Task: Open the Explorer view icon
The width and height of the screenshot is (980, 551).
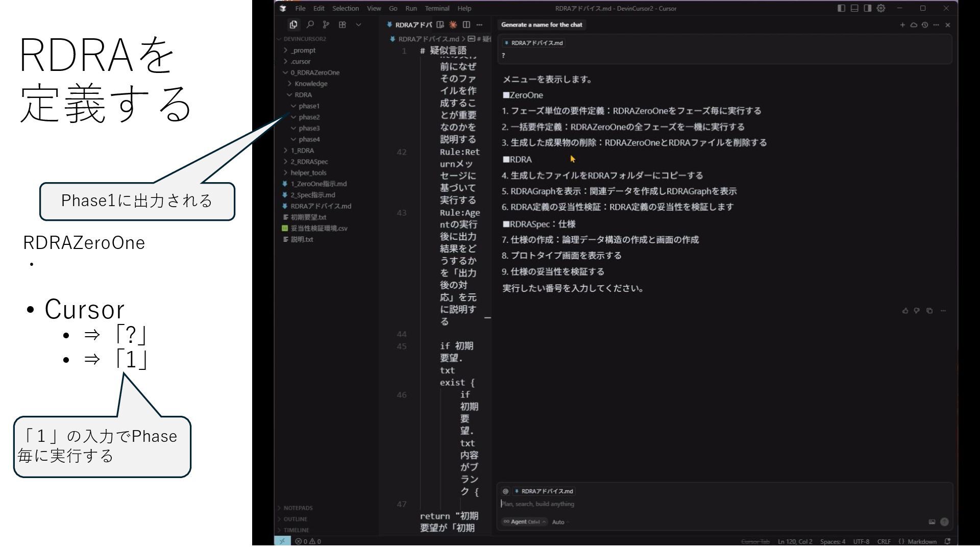Action: pos(293,24)
